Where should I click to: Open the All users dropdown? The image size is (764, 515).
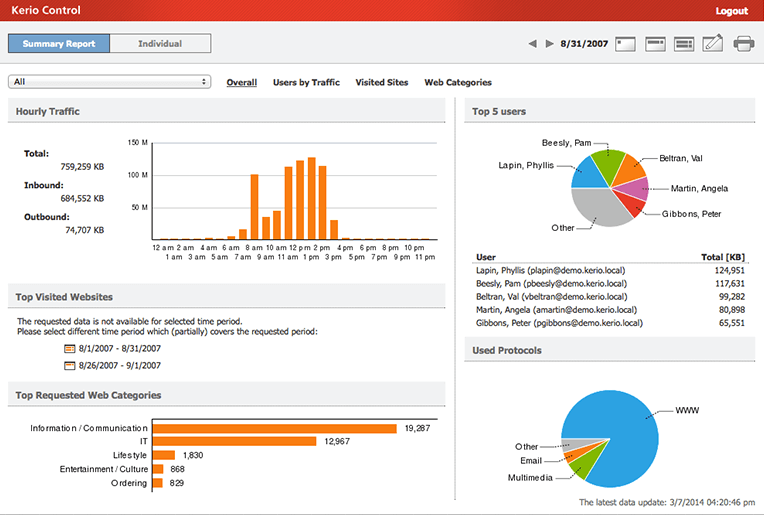[x=109, y=82]
